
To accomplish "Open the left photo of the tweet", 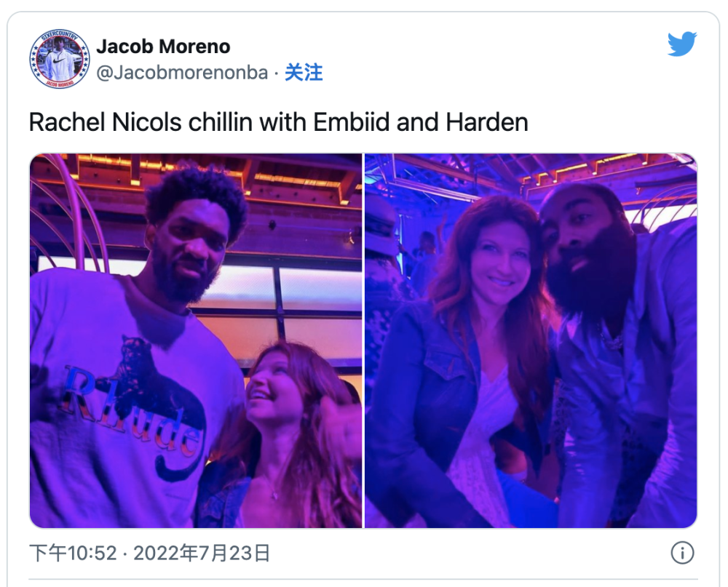I will click(x=195, y=340).
